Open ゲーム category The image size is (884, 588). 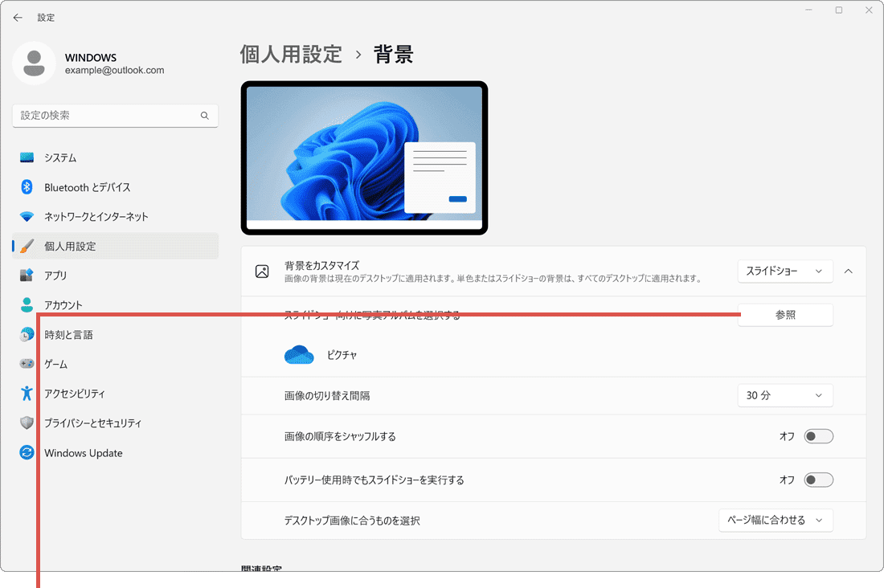point(115,364)
